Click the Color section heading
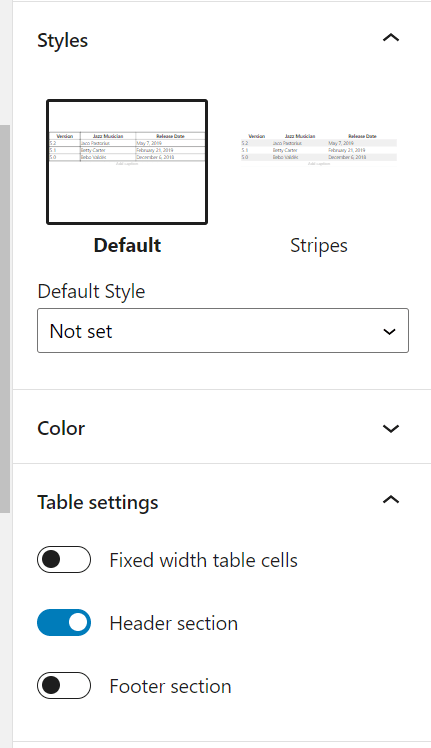 pos(61,428)
